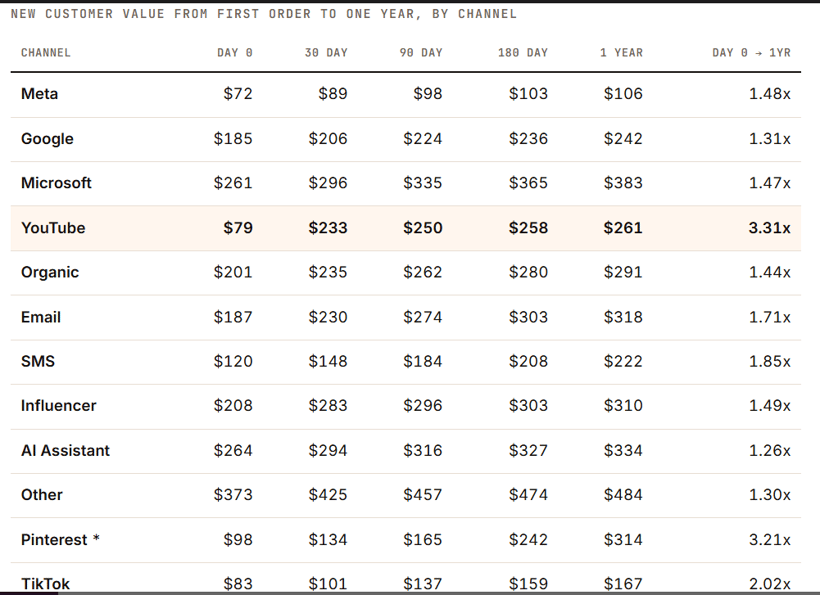Click the CHANNEL column header
This screenshot has height=595, width=820.
pos(45,53)
